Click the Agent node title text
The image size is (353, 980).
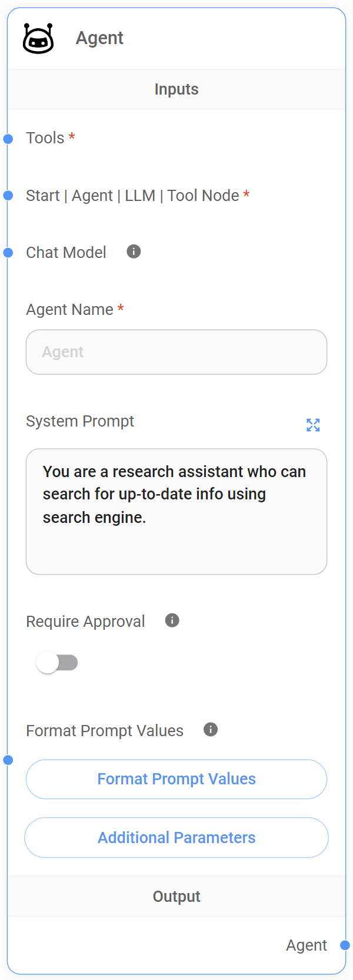click(99, 38)
